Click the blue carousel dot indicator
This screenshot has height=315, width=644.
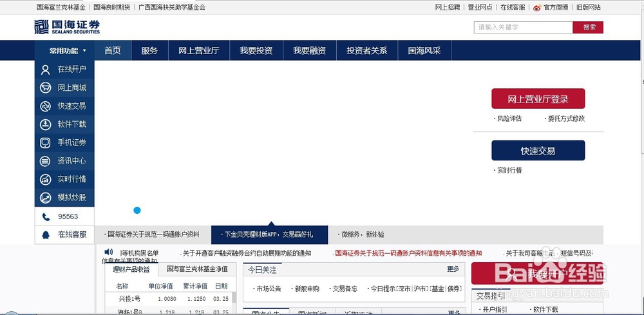(x=137, y=210)
